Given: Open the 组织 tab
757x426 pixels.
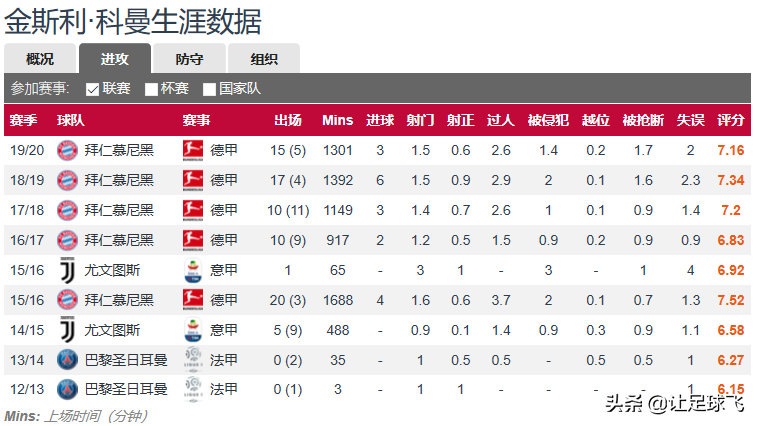Looking at the screenshot, I should 264,58.
